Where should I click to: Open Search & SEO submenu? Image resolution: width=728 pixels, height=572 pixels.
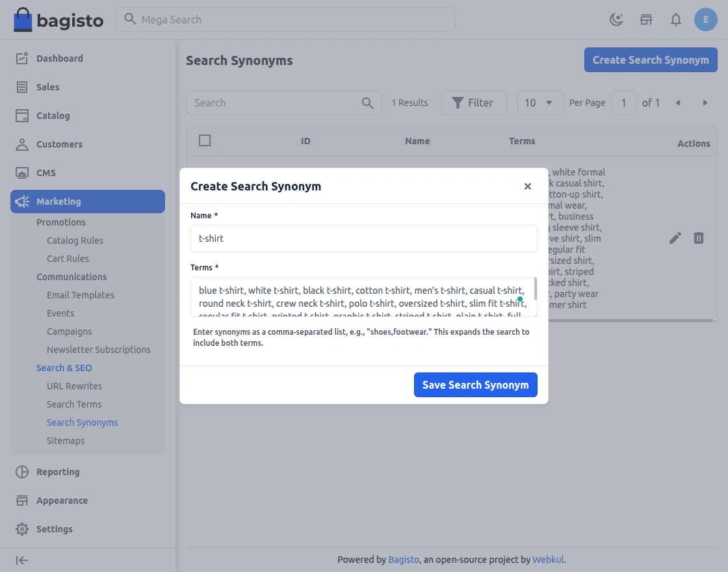pyautogui.click(x=64, y=368)
